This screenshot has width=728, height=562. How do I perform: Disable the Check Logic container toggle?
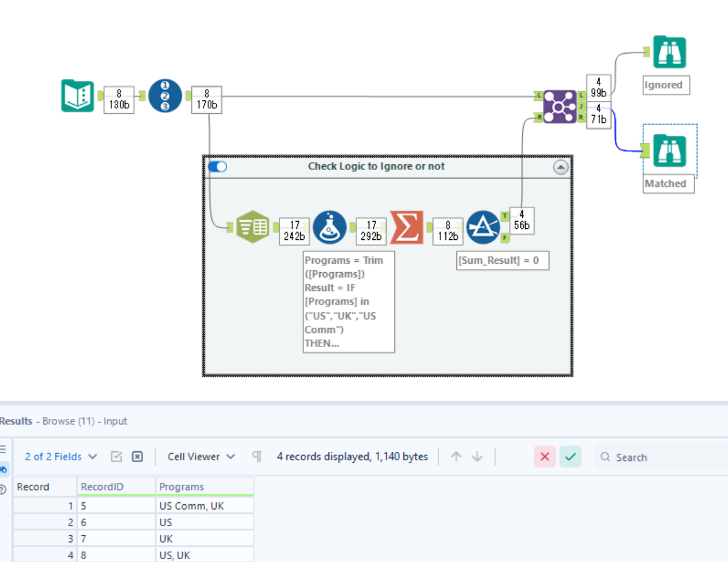coord(217,166)
